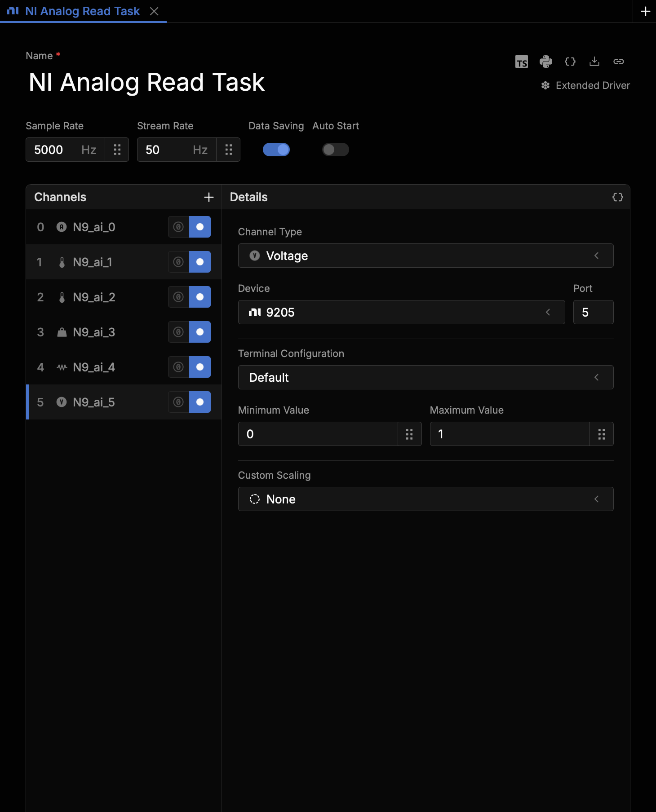Click the Port input field
The image size is (656, 812).
click(593, 312)
